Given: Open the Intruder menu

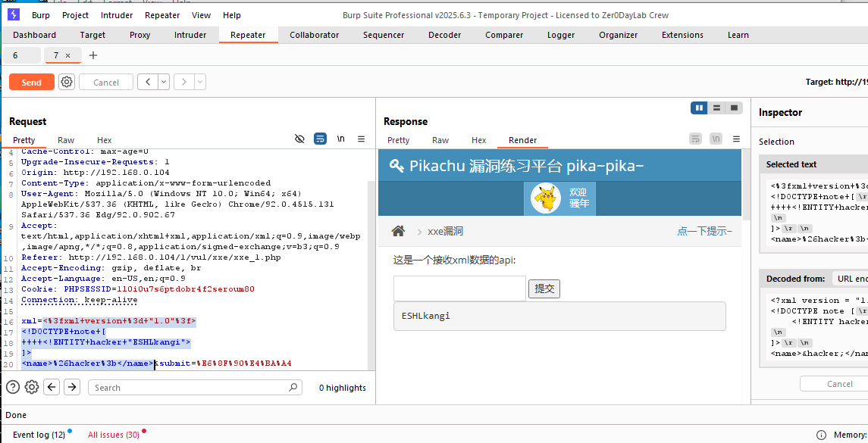Looking at the screenshot, I should coord(116,15).
